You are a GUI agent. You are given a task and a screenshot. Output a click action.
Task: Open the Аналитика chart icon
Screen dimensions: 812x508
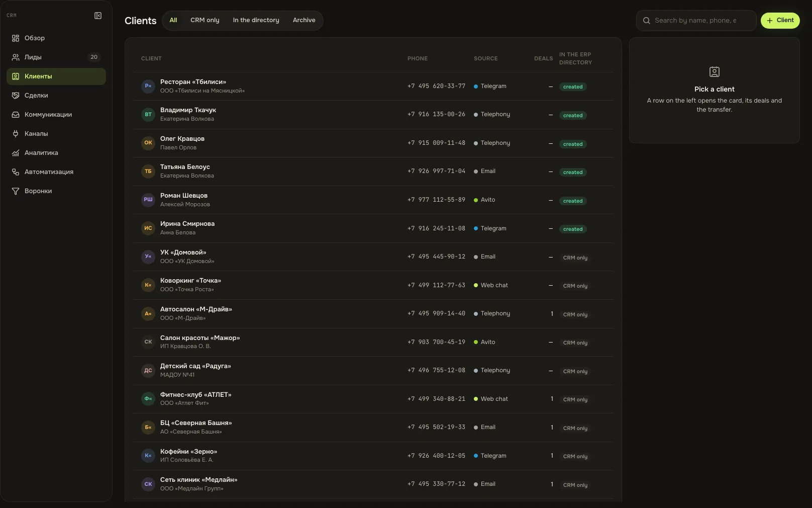pyautogui.click(x=16, y=153)
